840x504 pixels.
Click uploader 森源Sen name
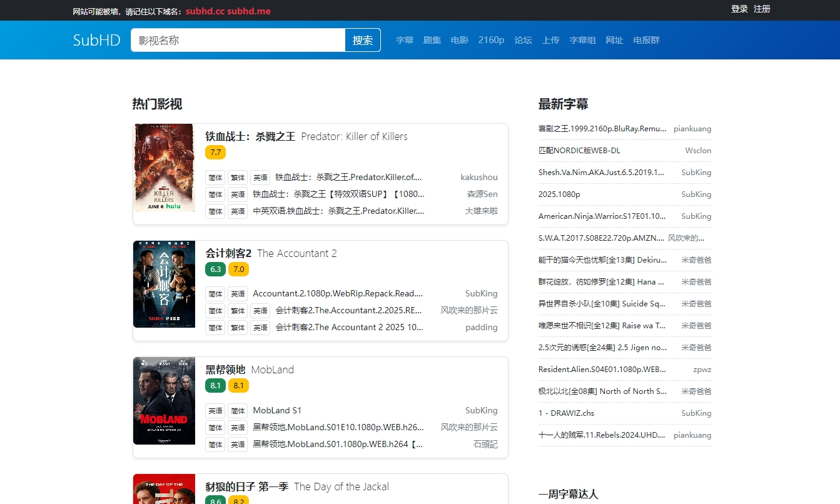tap(482, 194)
